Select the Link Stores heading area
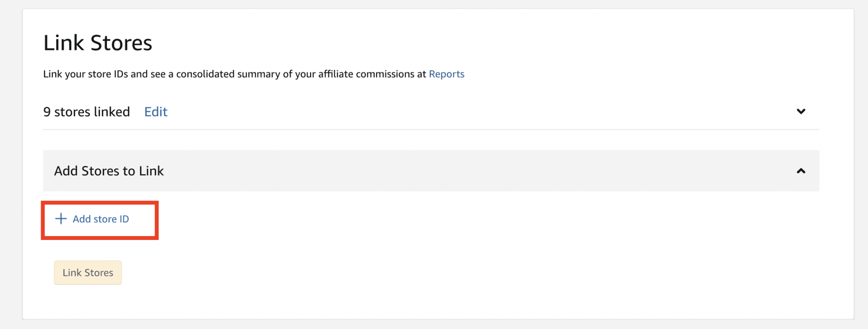This screenshot has height=329, width=868. [x=97, y=42]
